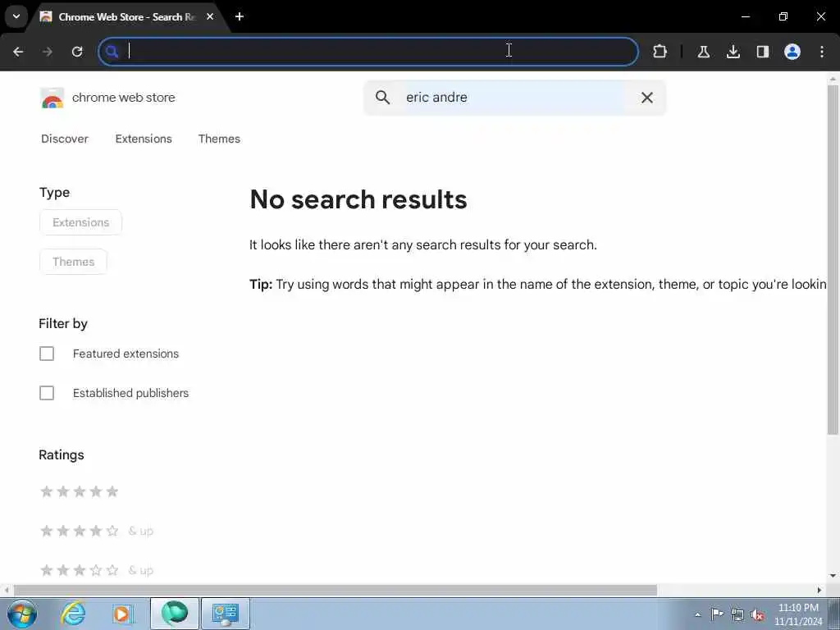This screenshot has width=840, height=630.
Task: Click the 'No search results' heading
Action: pyautogui.click(x=358, y=199)
